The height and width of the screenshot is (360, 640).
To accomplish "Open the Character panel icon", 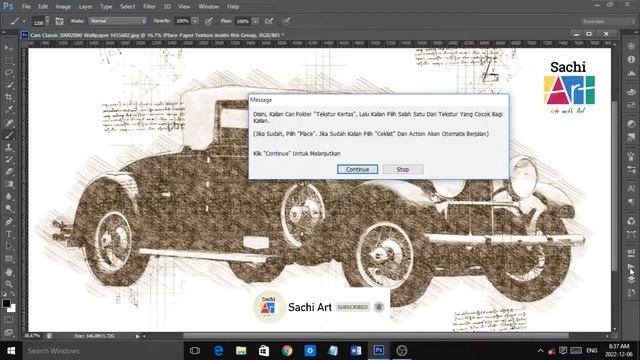I will [631, 189].
